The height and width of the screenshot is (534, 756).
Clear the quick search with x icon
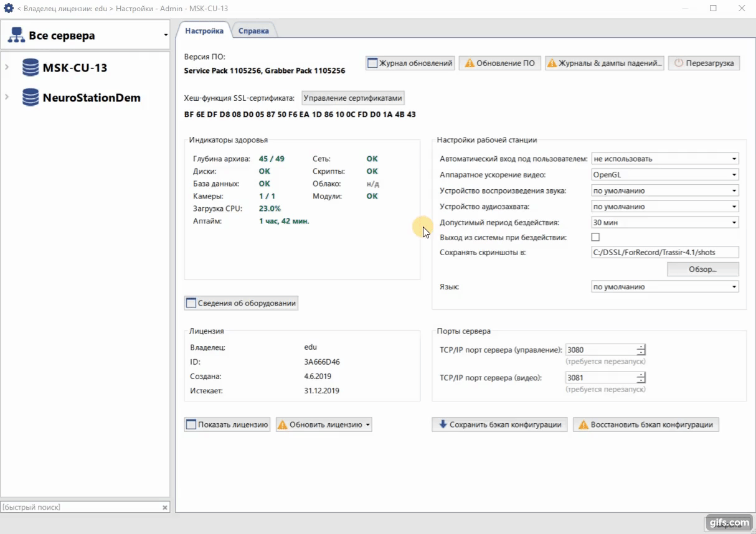coord(165,508)
